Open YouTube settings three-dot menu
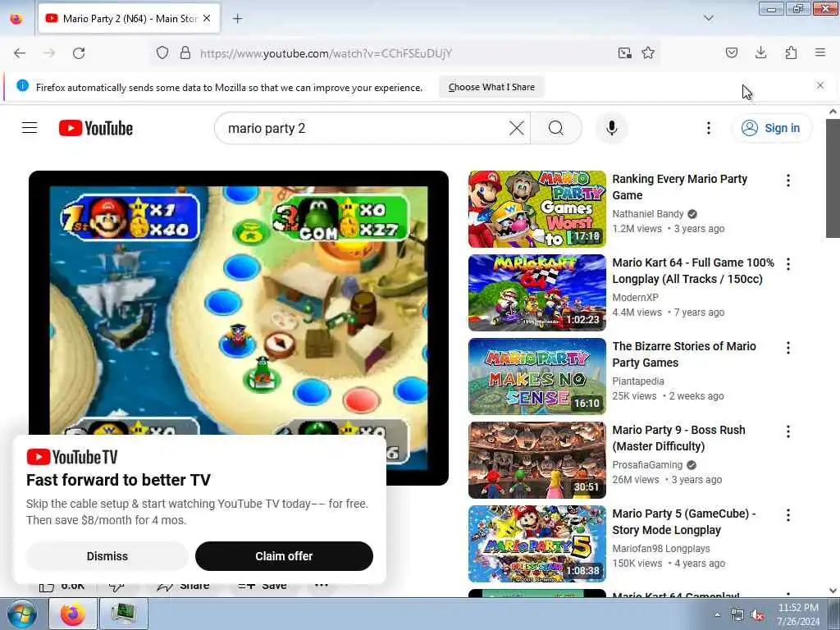 click(708, 128)
